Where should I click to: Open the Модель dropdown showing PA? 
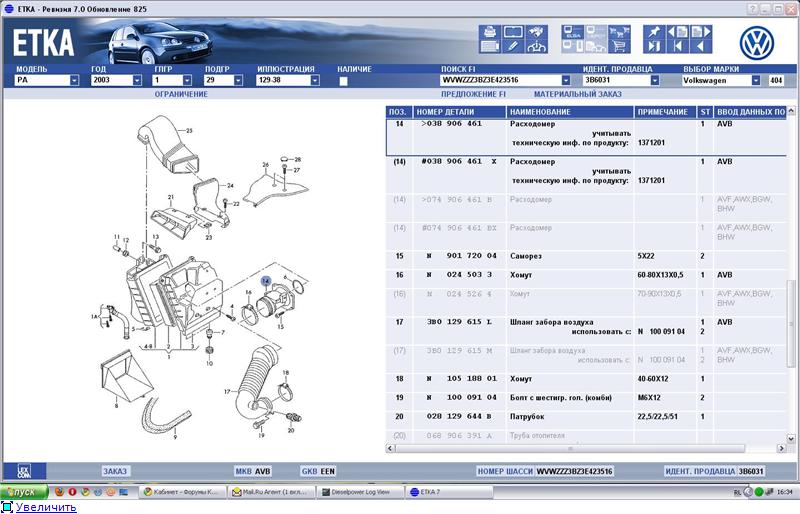tap(74, 80)
